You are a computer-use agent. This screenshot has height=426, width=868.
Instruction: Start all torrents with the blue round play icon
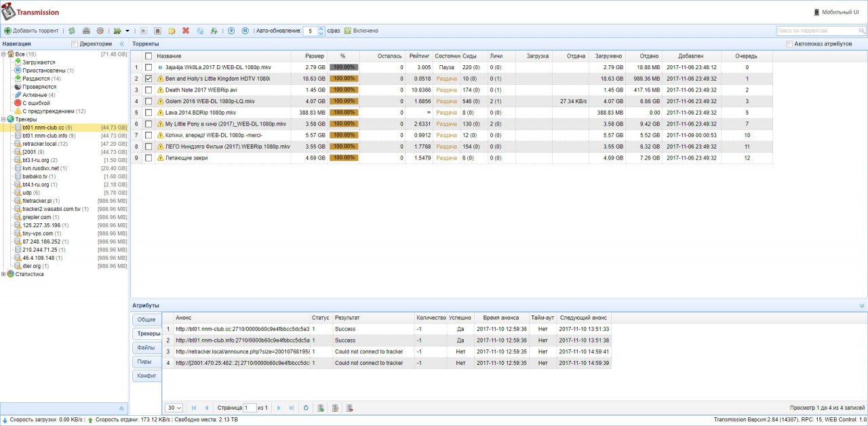[231, 31]
